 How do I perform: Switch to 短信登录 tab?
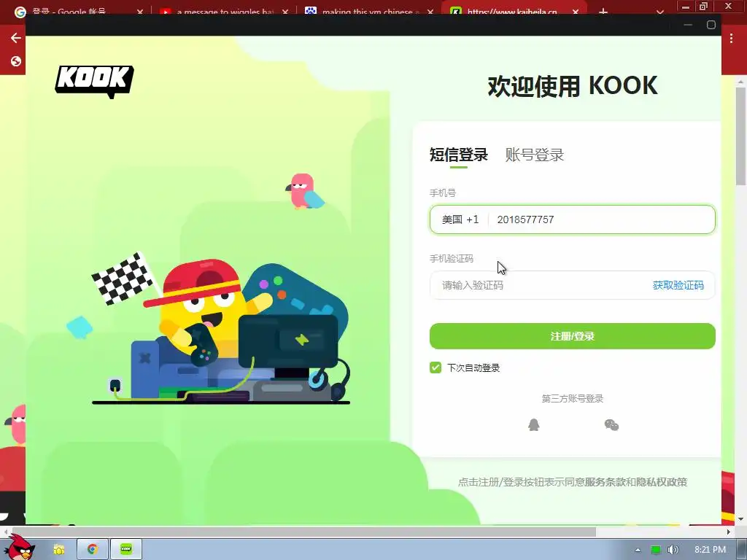pos(458,155)
